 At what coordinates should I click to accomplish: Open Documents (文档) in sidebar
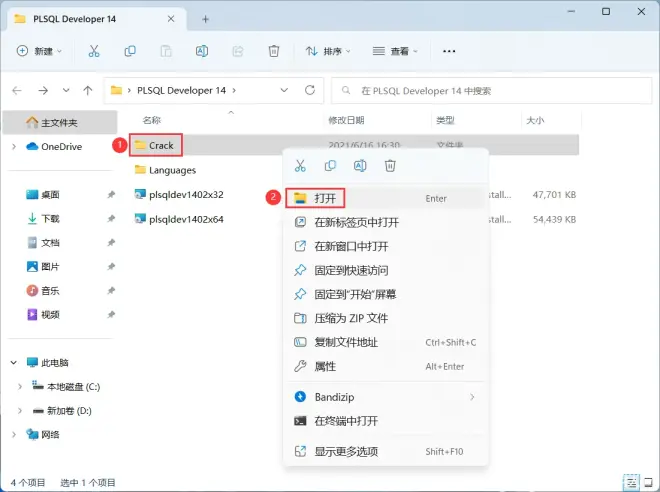coord(50,242)
